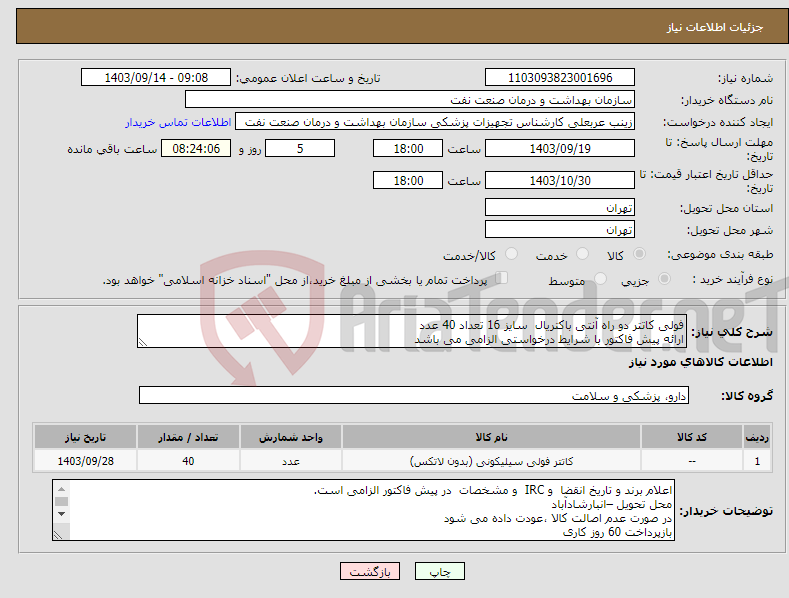789x598 pixels.
Task: Click the delivery city field
Action: (560, 229)
